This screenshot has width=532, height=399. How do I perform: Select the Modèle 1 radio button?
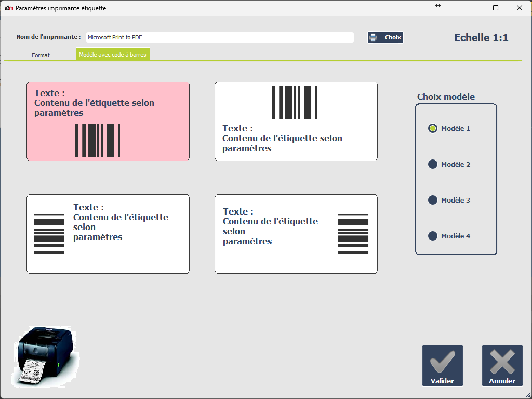click(433, 128)
